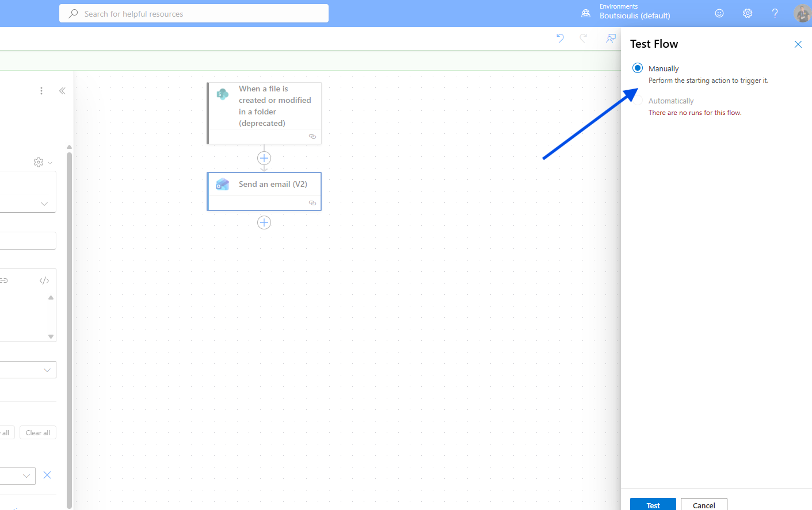Click the Cancel button

703,505
